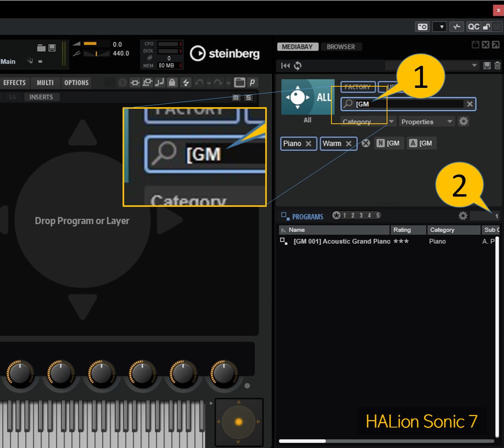Open the EFFECTS tab
The height and width of the screenshot is (448, 504).
(15, 83)
